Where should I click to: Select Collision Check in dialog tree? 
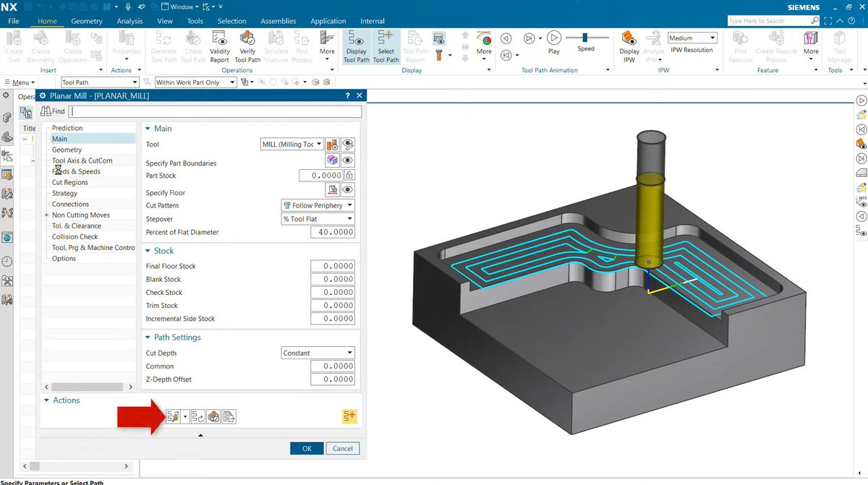[75, 236]
